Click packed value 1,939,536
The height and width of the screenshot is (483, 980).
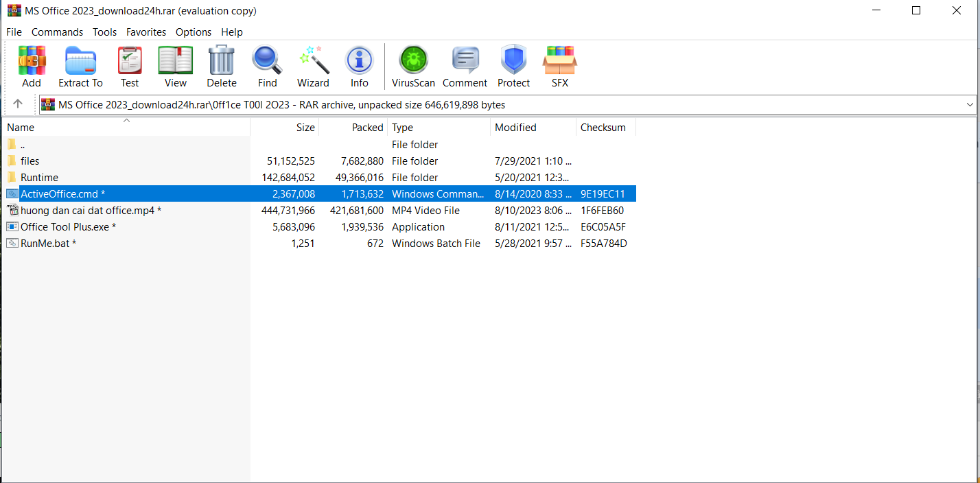(362, 226)
